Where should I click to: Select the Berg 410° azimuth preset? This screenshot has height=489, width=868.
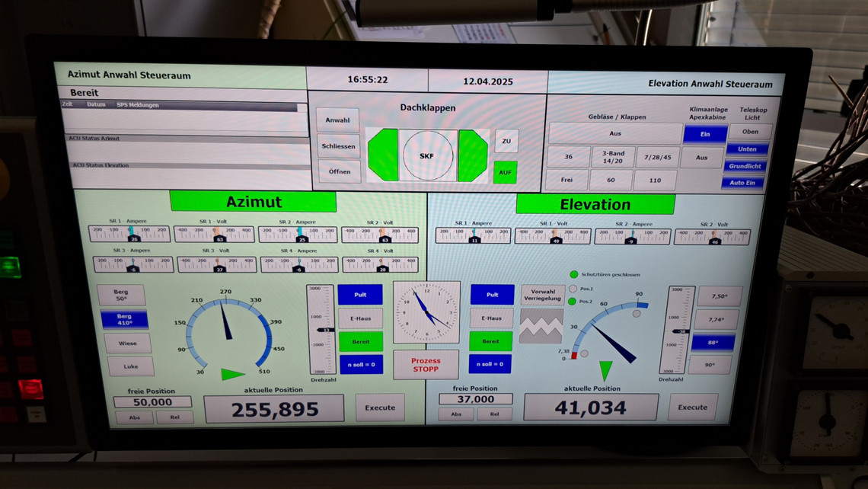point(125,320)
